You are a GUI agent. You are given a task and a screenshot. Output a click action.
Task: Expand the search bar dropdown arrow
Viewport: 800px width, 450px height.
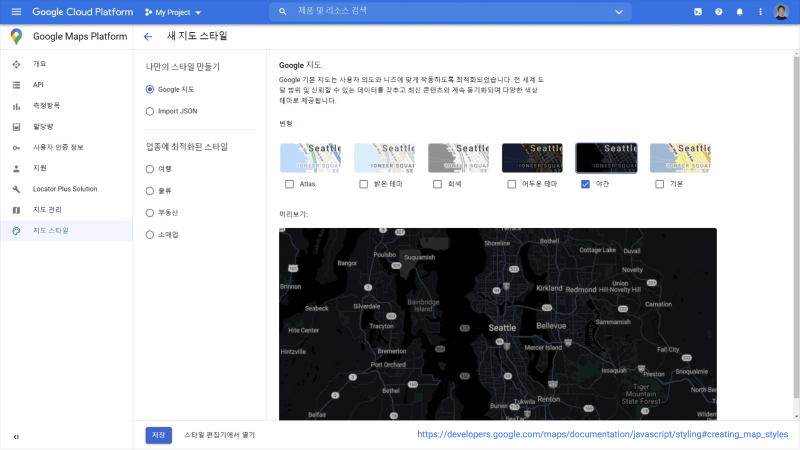coord(619,12)
